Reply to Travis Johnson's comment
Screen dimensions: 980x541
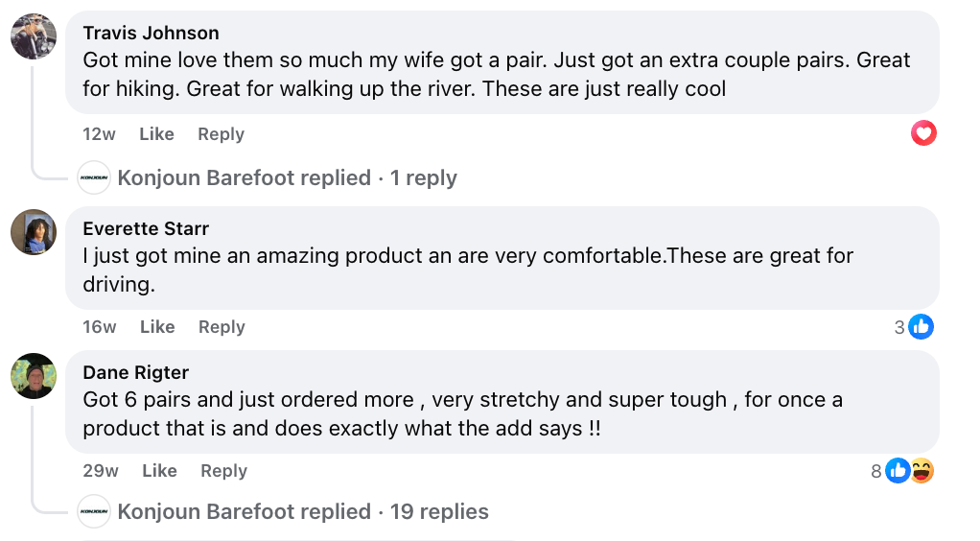coord(221,134)
